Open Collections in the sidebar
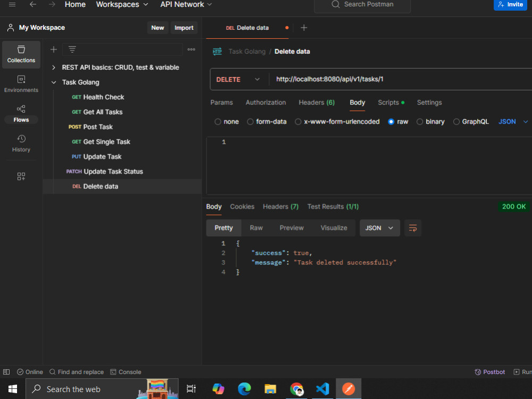 tap(21, 55)
